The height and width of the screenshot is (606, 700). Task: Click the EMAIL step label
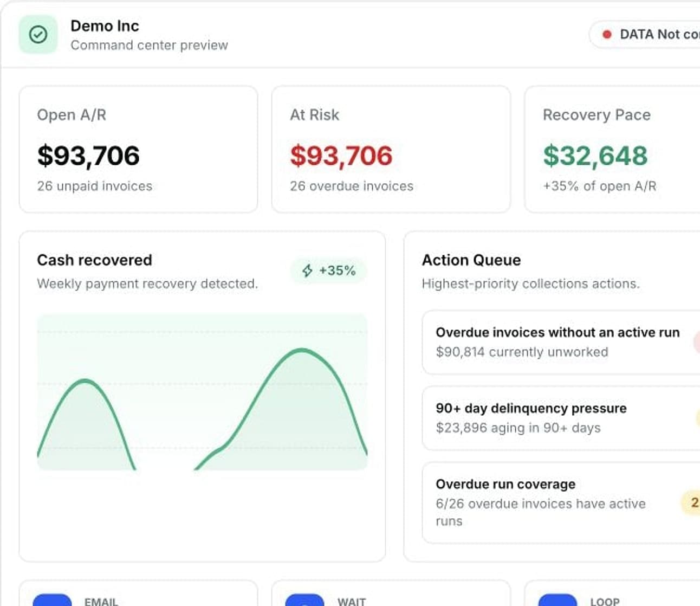(x=101, y=601)
